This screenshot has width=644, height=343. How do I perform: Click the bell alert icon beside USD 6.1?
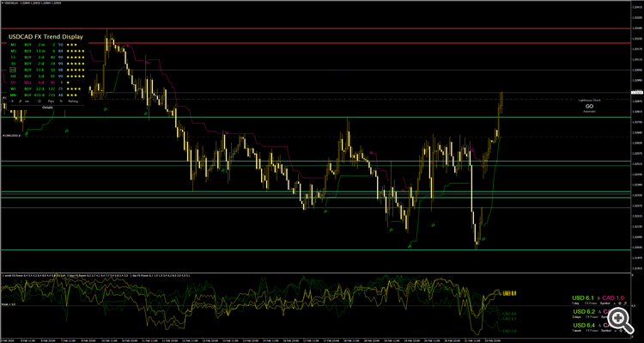point(598,298)
